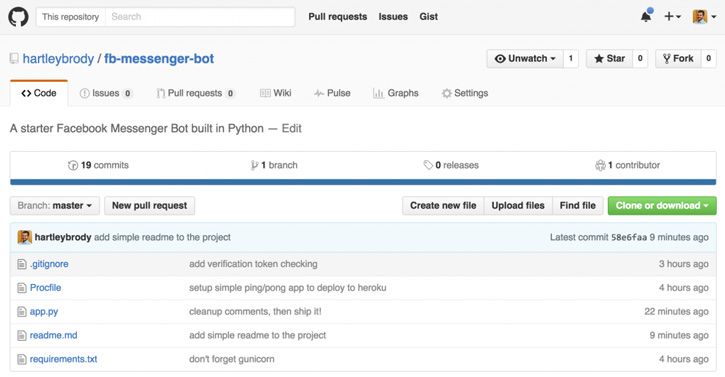Switch to the Code tab
Viewport: 725px width, 377px height.
click(39, 93)
